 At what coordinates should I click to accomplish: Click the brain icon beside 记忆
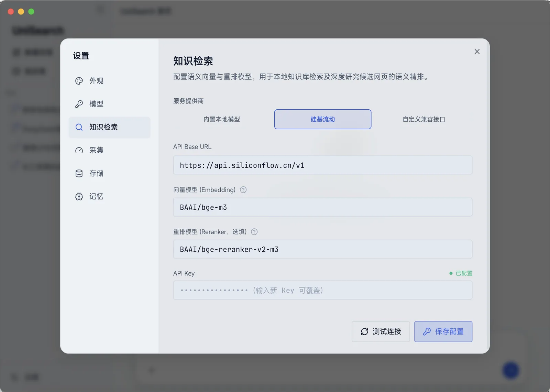pyautogui.click(x=79, y=196)
